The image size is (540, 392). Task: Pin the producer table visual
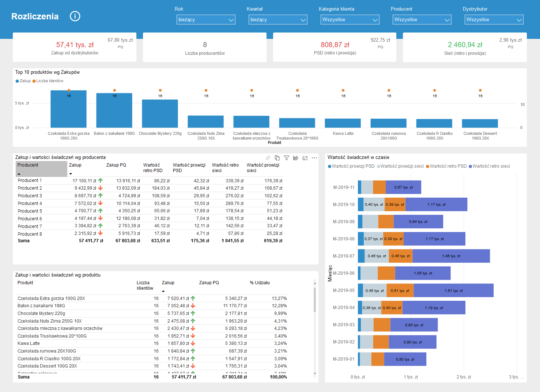[x=268, y=158]
